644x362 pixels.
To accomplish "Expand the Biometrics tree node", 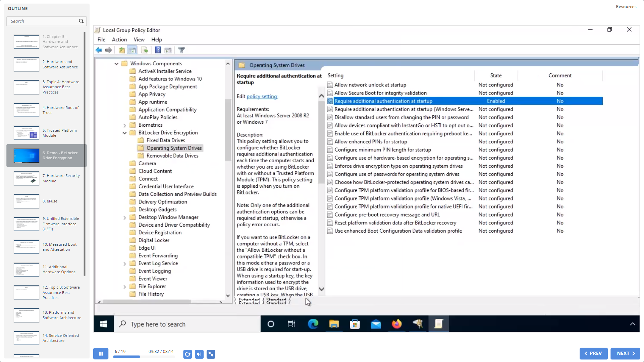I will [124, 125].
